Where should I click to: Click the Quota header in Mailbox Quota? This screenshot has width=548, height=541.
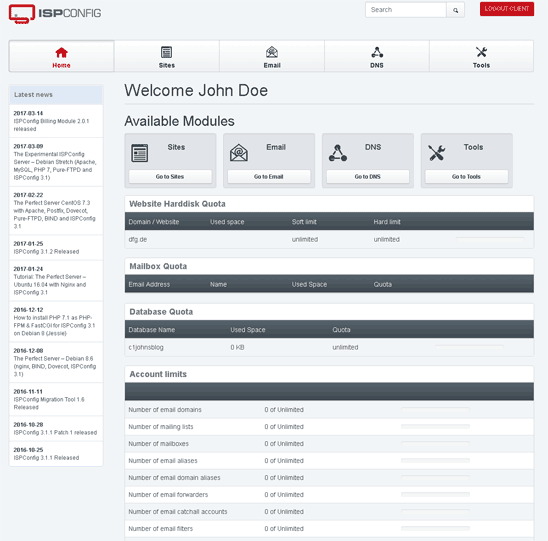[x=383, y=284]
